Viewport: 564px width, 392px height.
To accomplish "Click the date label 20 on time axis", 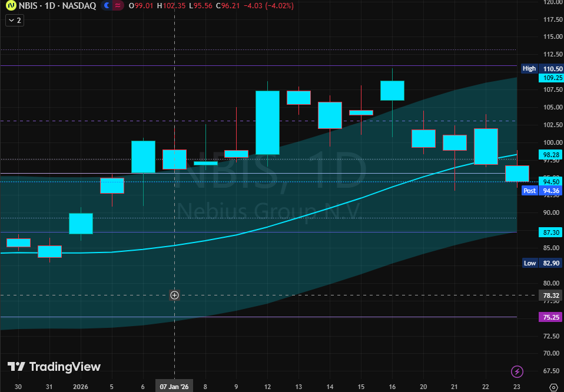I will (x=423, y=387).
